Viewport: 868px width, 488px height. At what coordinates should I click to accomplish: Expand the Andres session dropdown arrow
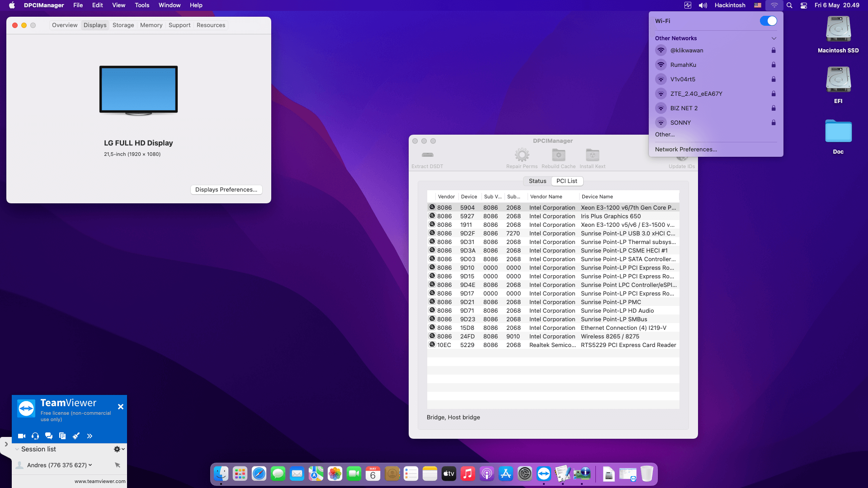[90, 465]
